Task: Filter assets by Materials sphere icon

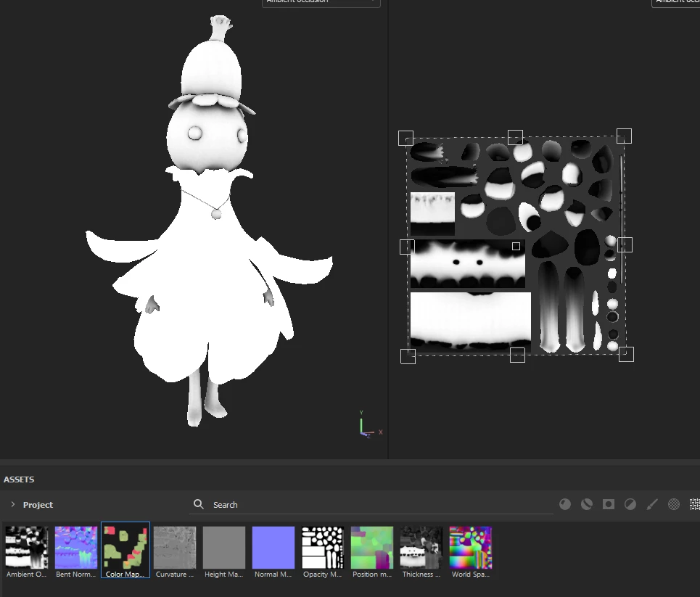Action: [565, 504]
